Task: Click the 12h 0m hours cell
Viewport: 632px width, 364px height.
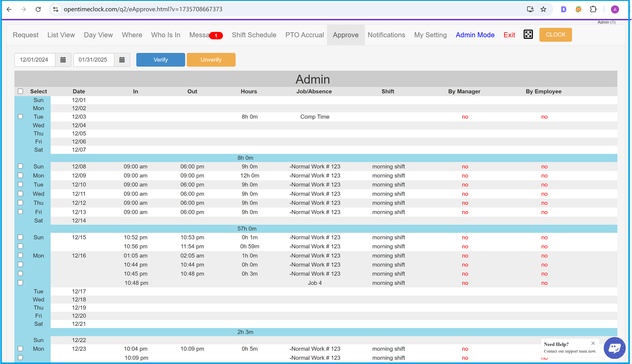Action: tap(249, 176)
